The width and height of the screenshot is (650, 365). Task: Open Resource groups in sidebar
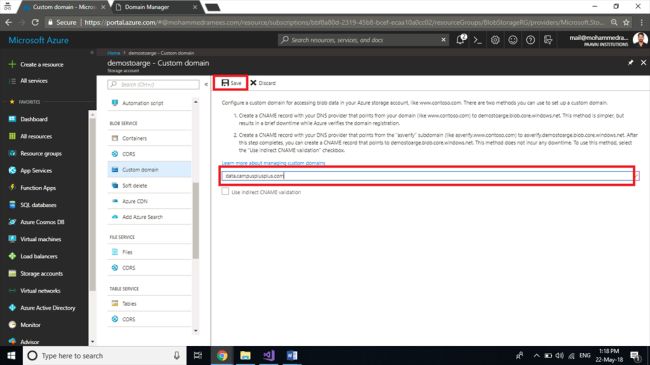click(35, 153)
